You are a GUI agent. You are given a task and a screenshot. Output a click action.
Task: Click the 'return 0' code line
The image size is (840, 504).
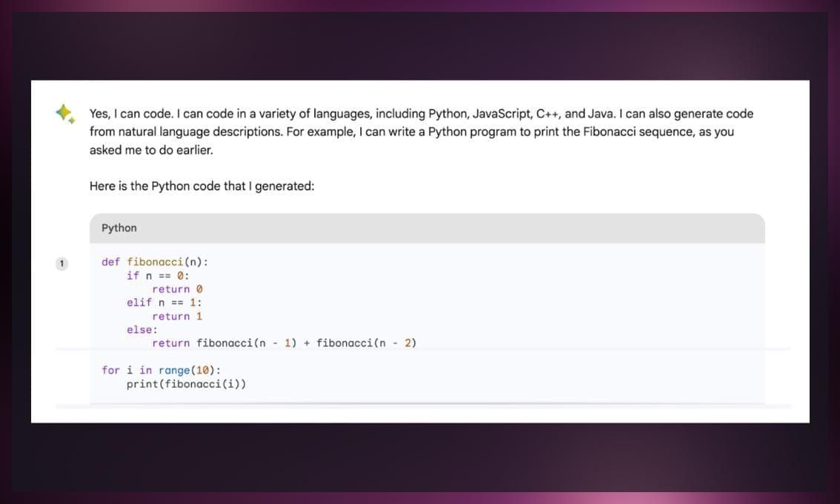177,289
